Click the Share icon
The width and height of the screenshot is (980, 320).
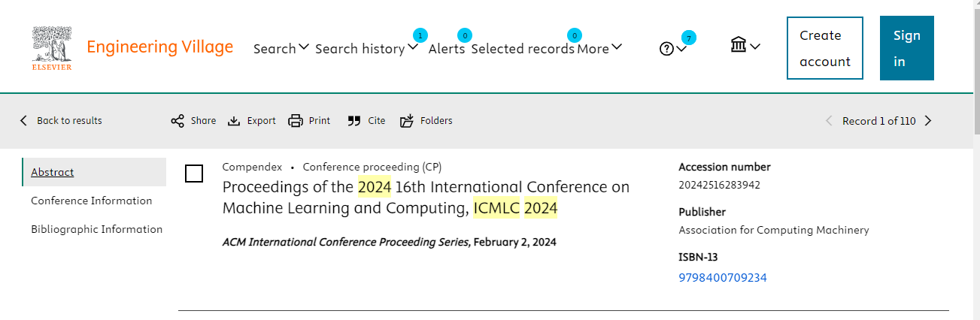[177, 121]
